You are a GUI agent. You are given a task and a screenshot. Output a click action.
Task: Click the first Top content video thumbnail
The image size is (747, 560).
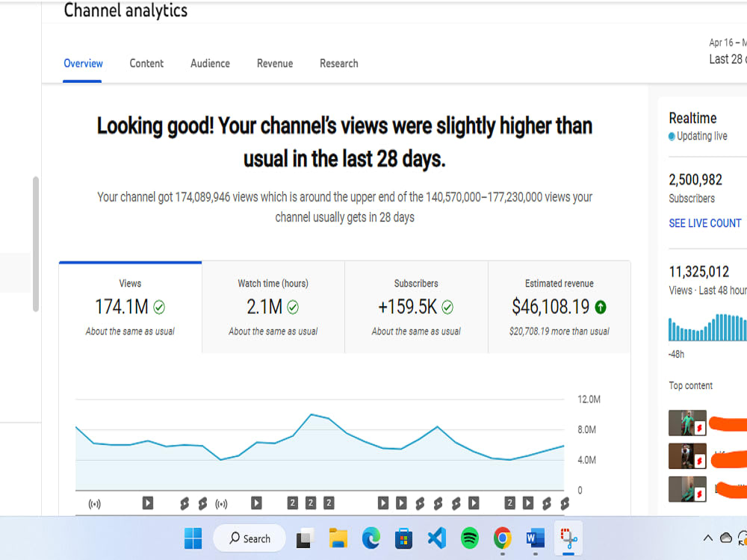pyautogui.click(x=687, y=422)
